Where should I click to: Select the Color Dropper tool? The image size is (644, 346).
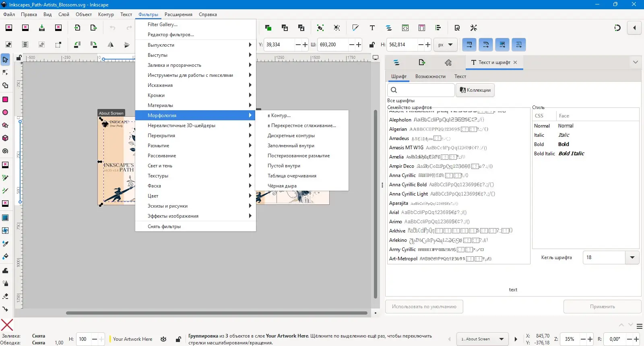5,243
